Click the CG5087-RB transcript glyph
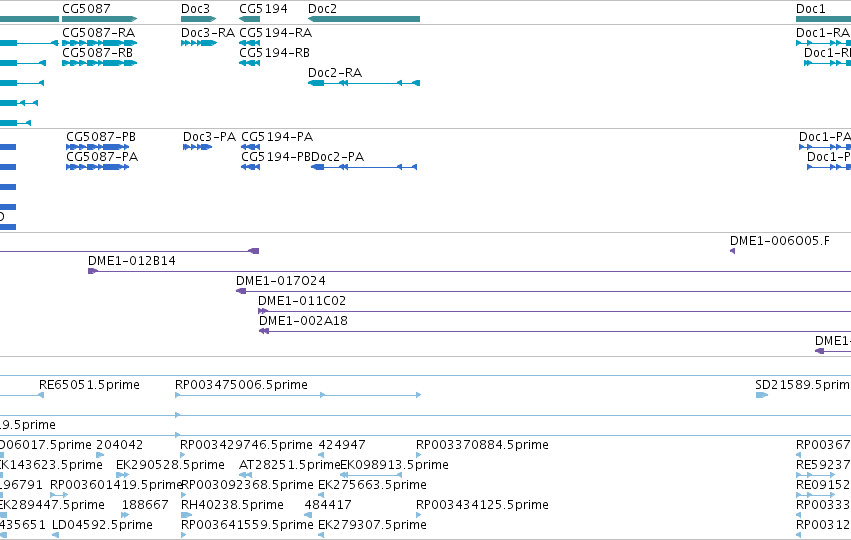Viewport: 851px width, 540px height. click(x=99, y=63)
